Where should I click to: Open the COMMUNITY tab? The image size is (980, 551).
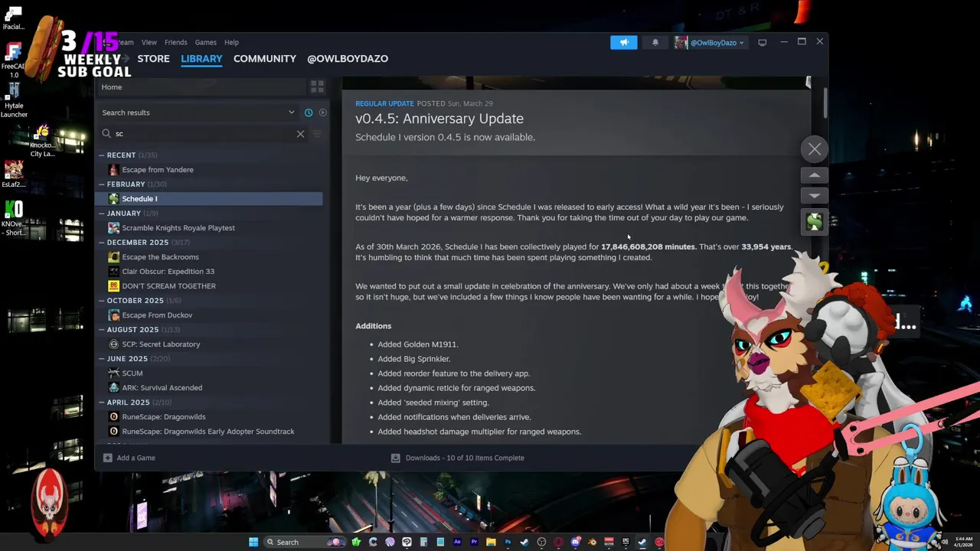(265, 59)
